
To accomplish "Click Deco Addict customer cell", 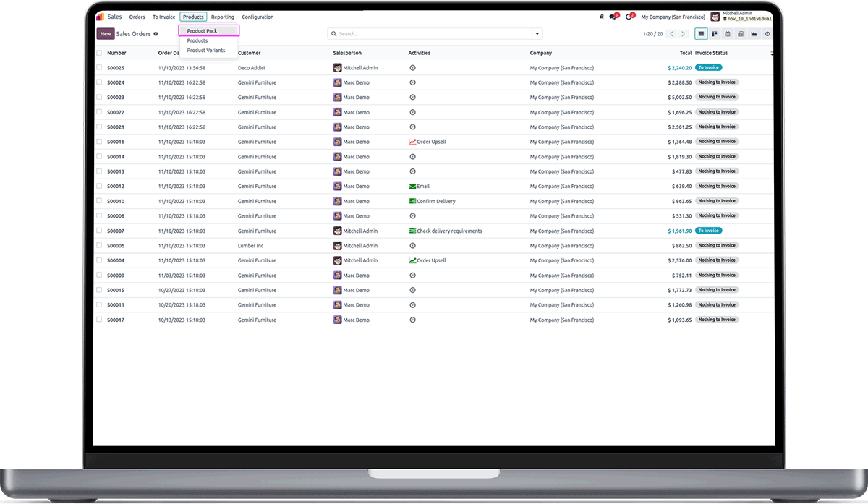I will (252, 68).
